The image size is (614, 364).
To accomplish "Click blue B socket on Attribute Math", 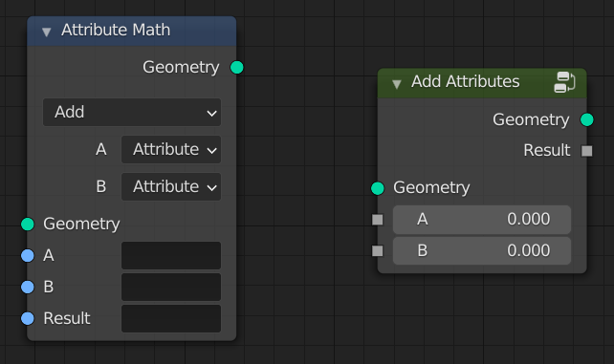I will coord(28,287).
